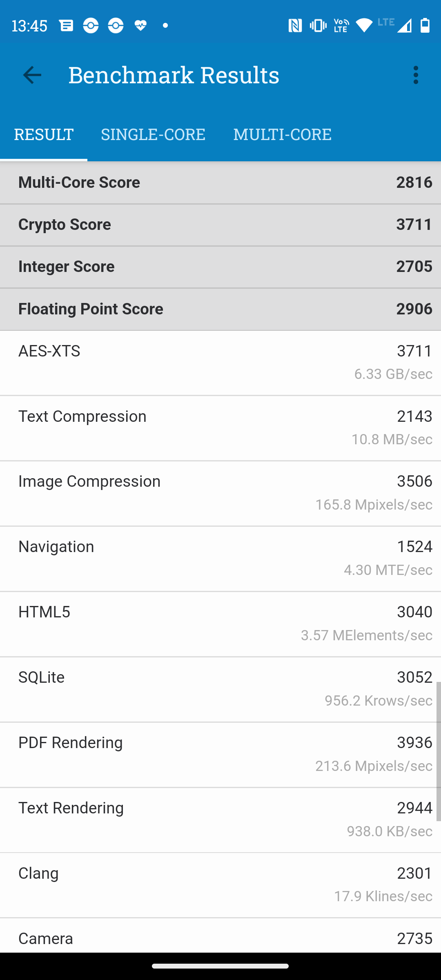Tap the Multi-Core Score row
The height and width of the screenshot is (980, 441).
[220, 183]
